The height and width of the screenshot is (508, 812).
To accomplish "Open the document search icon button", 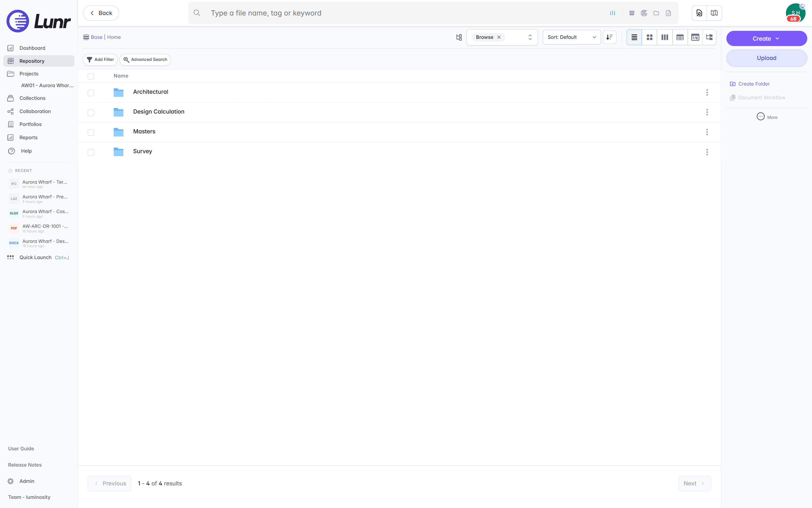I will pyautogui.click(x=699, y=13).
